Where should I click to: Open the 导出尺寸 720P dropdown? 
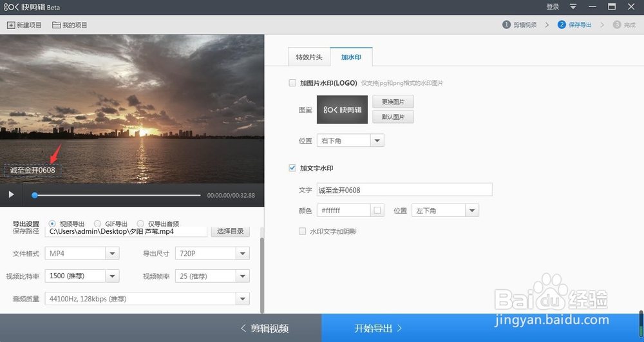tap(213, 253)
